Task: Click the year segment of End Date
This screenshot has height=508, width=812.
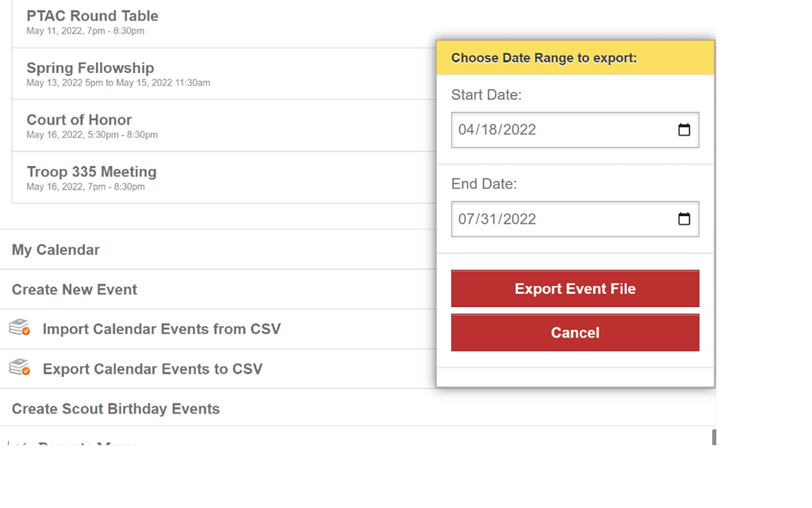Action: click(x=519, y=219)
